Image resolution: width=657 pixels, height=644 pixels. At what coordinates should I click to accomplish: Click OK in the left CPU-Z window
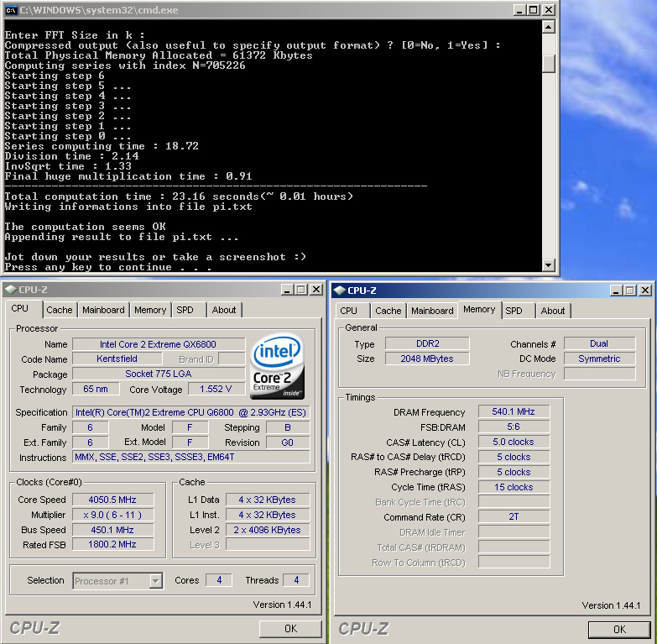point(290,629)
